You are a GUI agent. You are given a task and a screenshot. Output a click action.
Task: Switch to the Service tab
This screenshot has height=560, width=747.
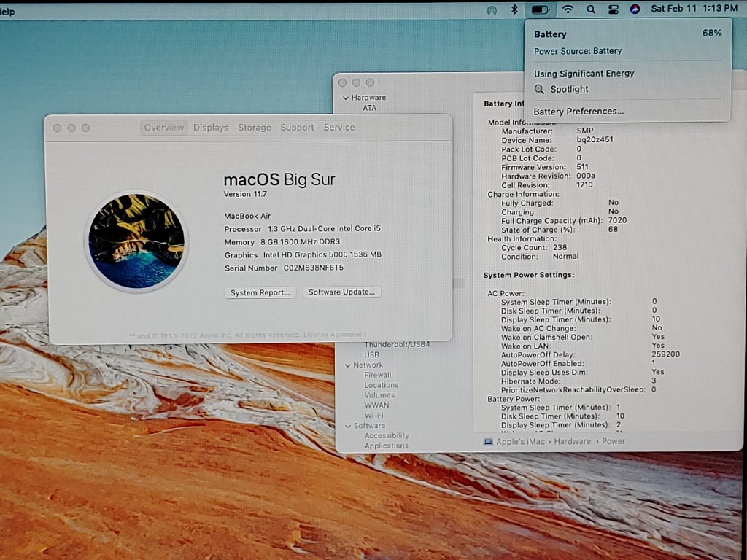[x=338, y=127]
